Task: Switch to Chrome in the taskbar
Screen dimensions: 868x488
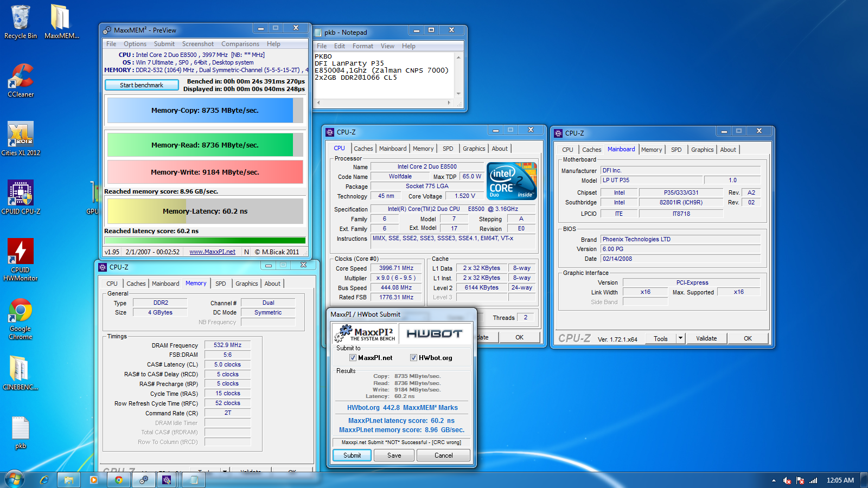Action: [x=119, y=480]
